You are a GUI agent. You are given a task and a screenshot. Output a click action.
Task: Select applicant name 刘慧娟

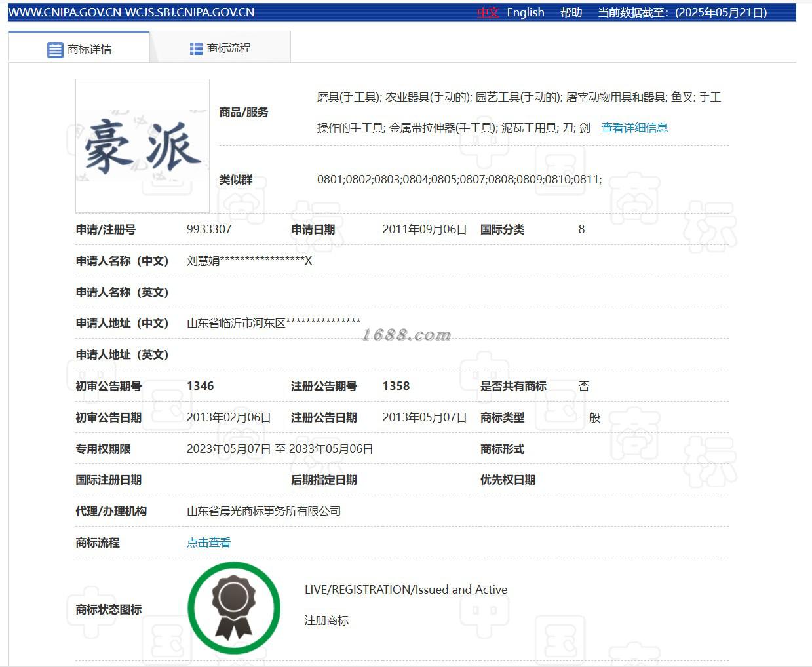coord(203,261)
